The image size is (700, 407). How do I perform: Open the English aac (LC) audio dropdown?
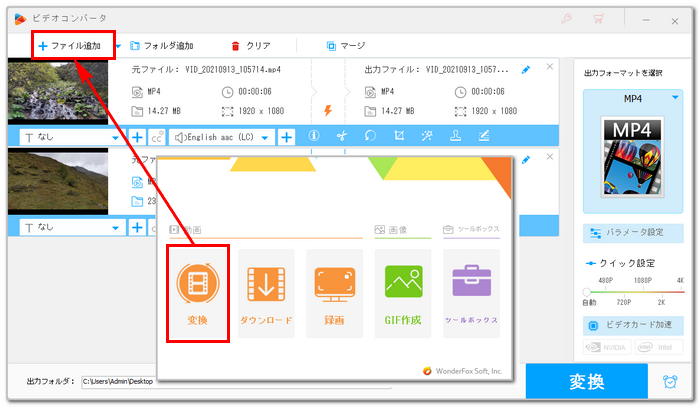221,137
